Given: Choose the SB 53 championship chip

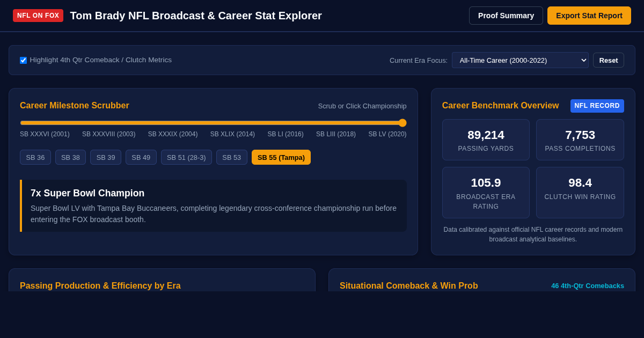Looking at the screenshot, I should [x=232, y=157].
